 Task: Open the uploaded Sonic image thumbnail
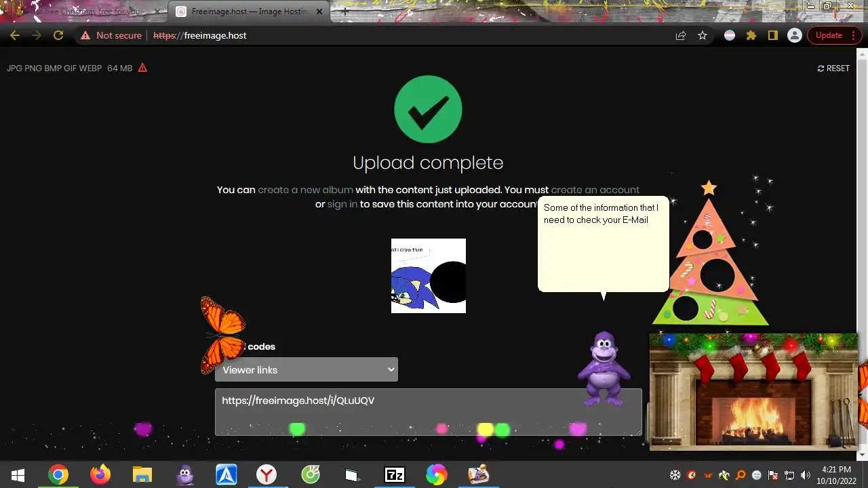point(429,276)
